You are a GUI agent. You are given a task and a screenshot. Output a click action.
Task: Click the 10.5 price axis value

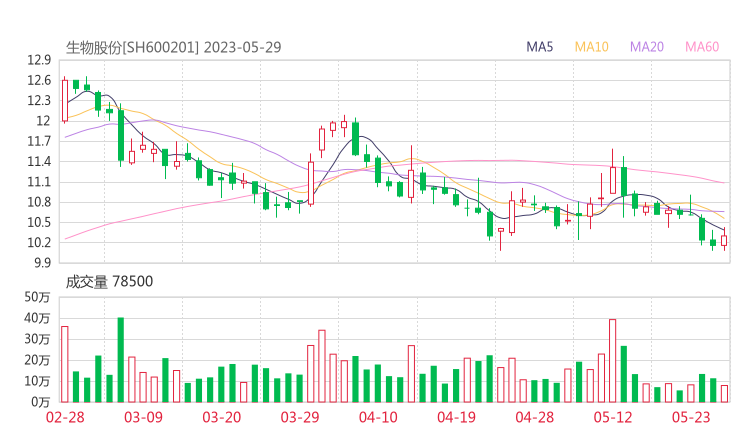(x=39, y=223)
